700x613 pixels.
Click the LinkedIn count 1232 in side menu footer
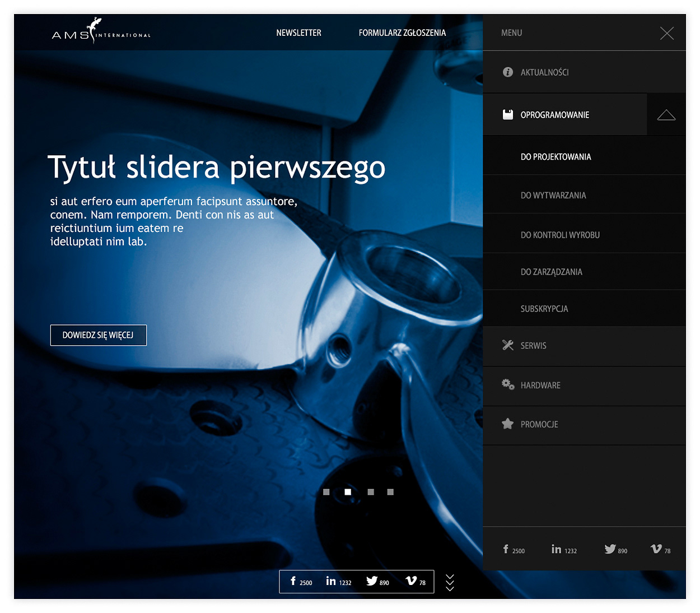[x=571, y=551]
